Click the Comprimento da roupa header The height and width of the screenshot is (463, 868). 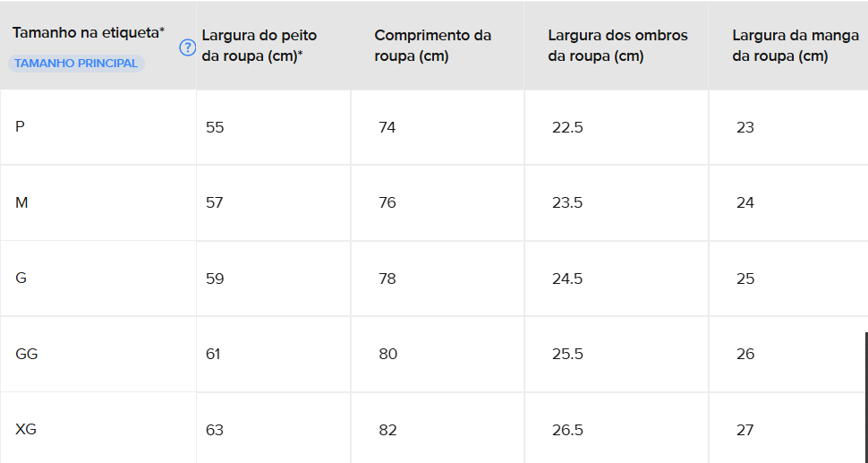point(432,46)
